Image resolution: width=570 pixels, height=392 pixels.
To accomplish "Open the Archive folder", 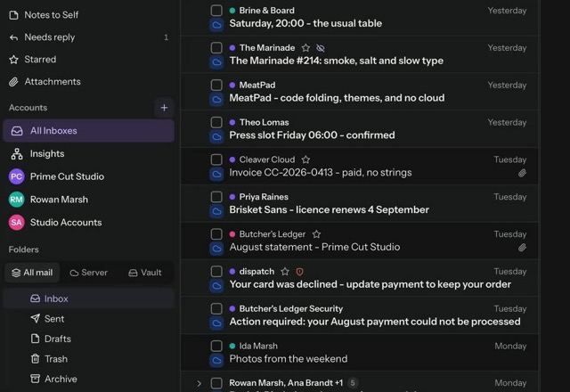I will pyautogui.click(x=89, y=379).
